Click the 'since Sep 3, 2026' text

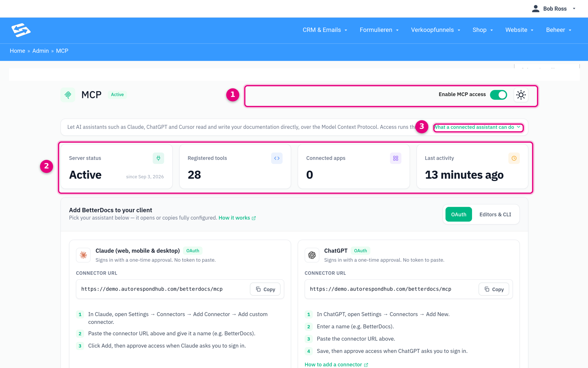tap(145, 177)
